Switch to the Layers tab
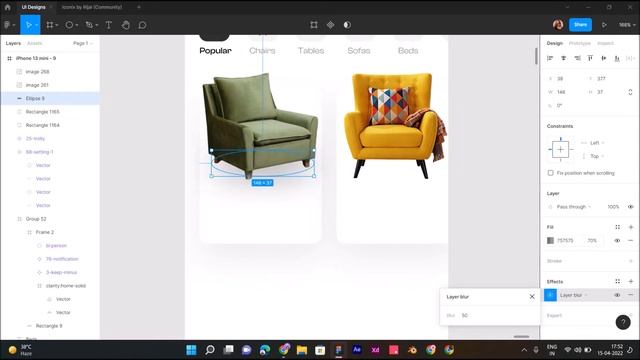The height and width of the screenshot is (360, 640). [13, 43]
